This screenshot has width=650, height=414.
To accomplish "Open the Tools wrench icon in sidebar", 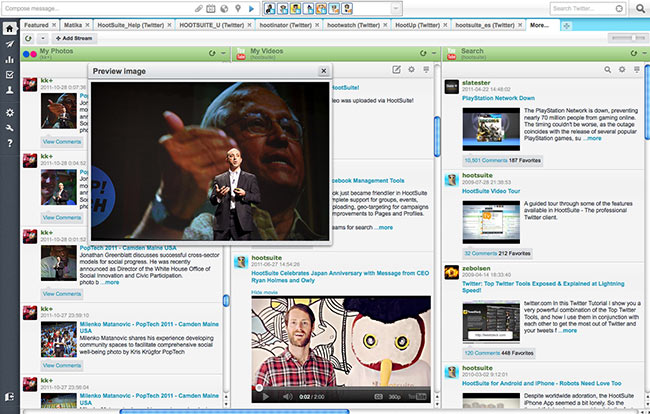I will click(10, 128).
